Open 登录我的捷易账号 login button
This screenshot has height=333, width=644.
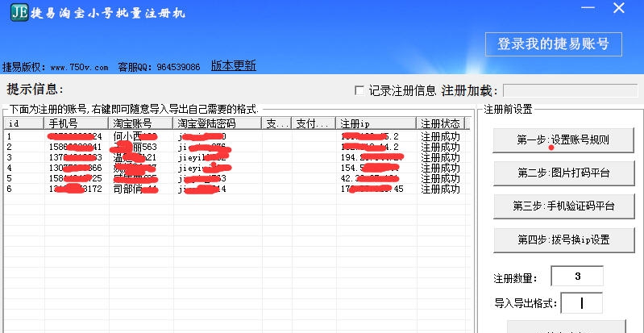pos(553,44)
